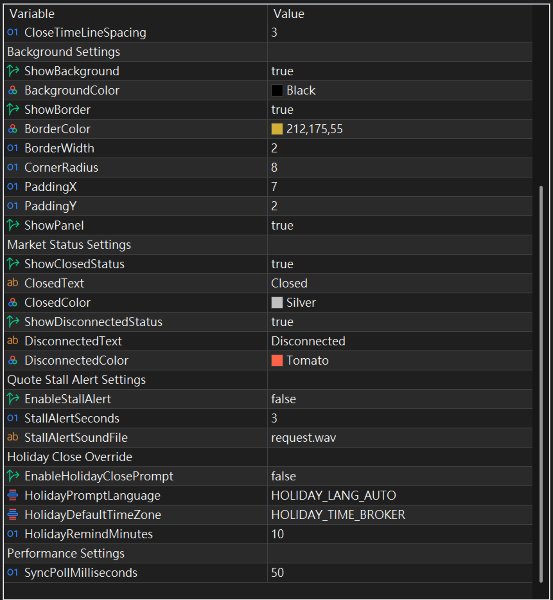Toggle the ShowBackground true value
The width and height of the screenshot is (553, 600).
[x=282, y=71]
